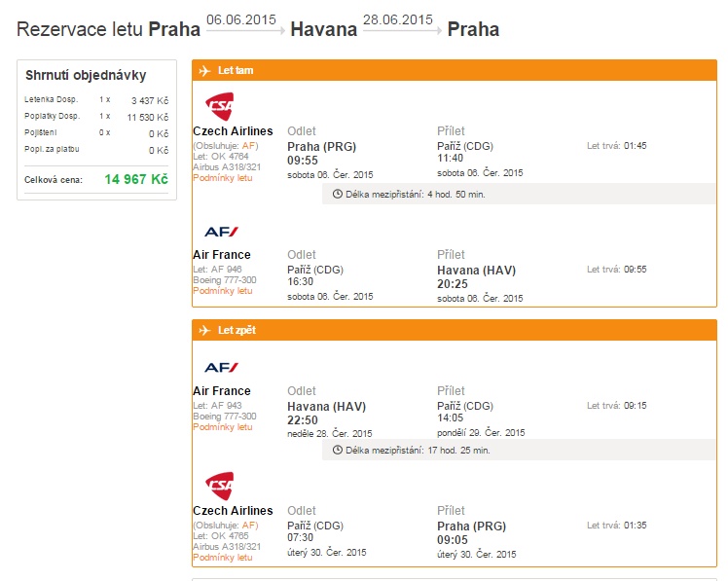Click the Air France logo for flight AF 943
The width and height of the screenshot is (728, 581).
point(221,367)
